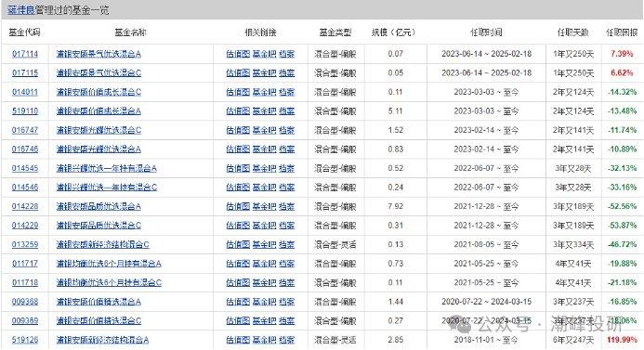Click manager name 蔡佳良 in header
Screen dimensions: 644x350
coord(21,10)
